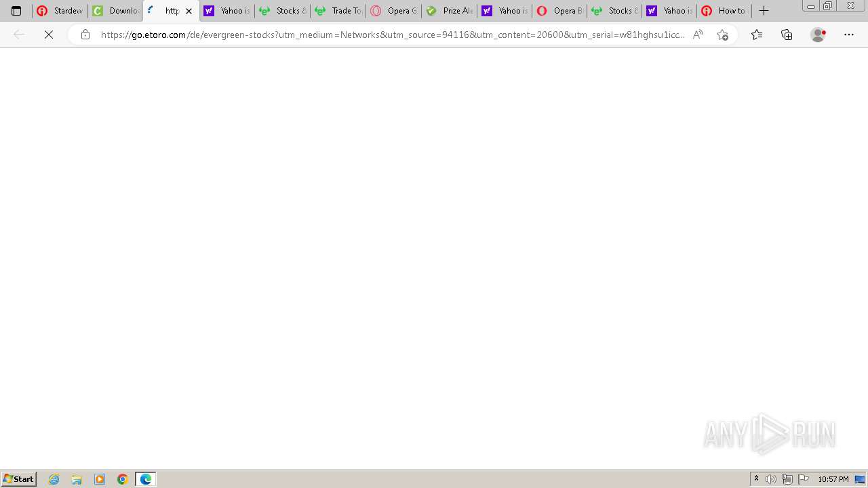Open the Collections panel
This screenshot has height=488, width=868.
point(787,35)
